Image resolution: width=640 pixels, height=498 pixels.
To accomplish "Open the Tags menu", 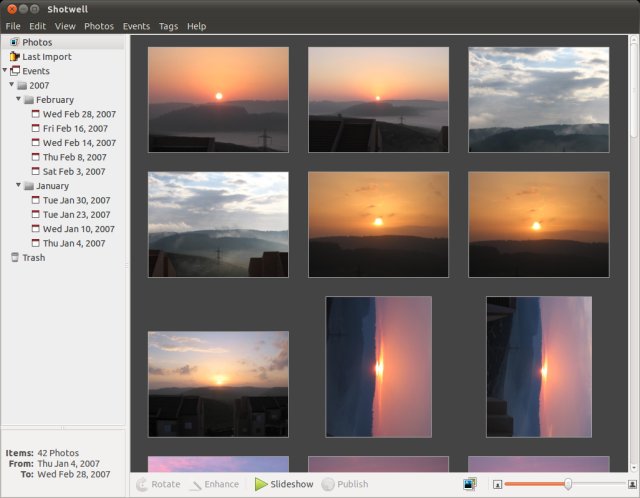I will [168, 26].
